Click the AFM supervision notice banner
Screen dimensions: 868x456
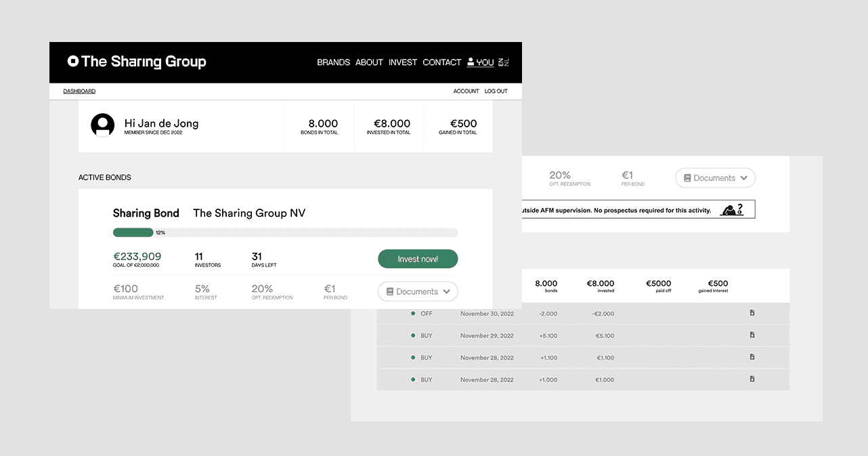tap(638, 209)
